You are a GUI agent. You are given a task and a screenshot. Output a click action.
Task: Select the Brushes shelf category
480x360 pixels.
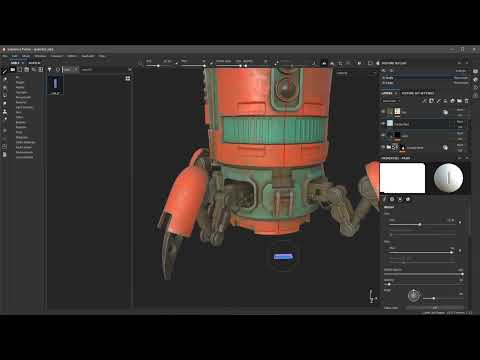[21, 122]
